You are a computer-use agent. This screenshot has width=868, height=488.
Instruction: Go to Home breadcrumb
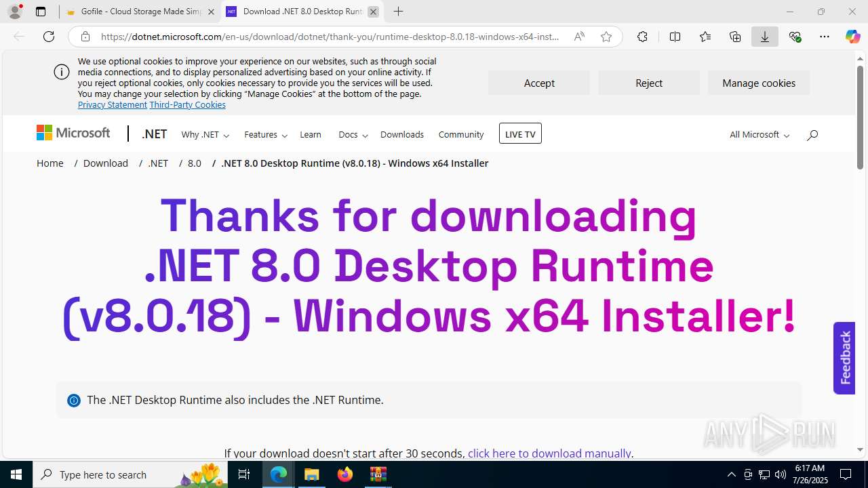tap(50, 163)
